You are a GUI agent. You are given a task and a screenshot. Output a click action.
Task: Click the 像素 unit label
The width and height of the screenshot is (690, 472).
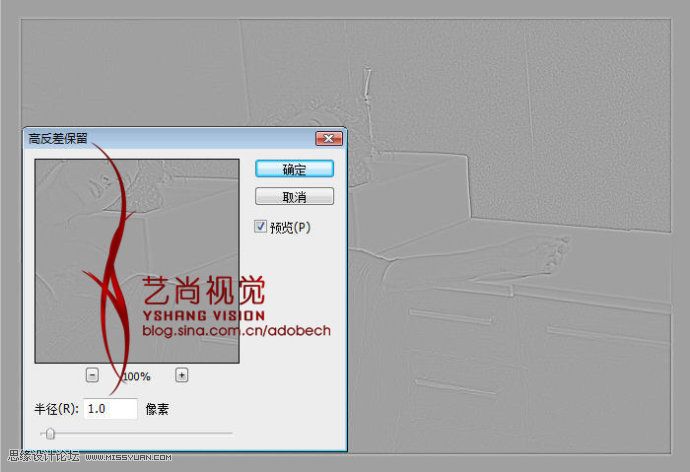(x=157, y=410)
